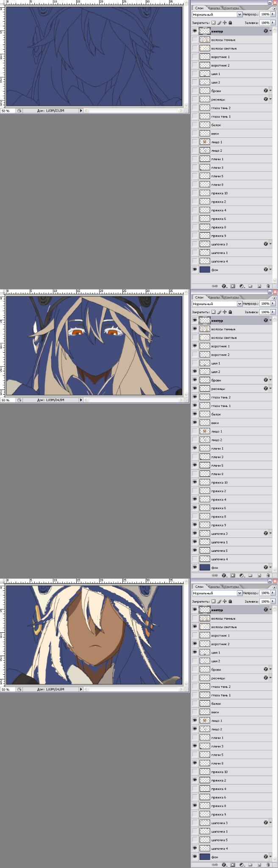Hide the visible 'белок' layer
278x868 pixels.
(195, 414)
